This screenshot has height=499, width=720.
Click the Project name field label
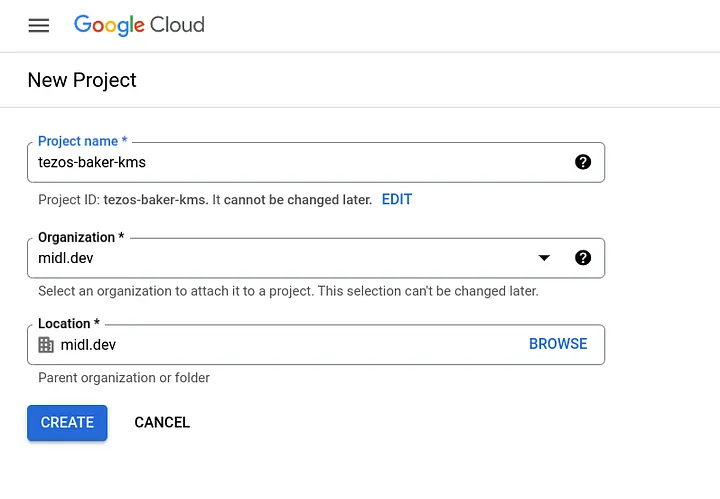82,142
